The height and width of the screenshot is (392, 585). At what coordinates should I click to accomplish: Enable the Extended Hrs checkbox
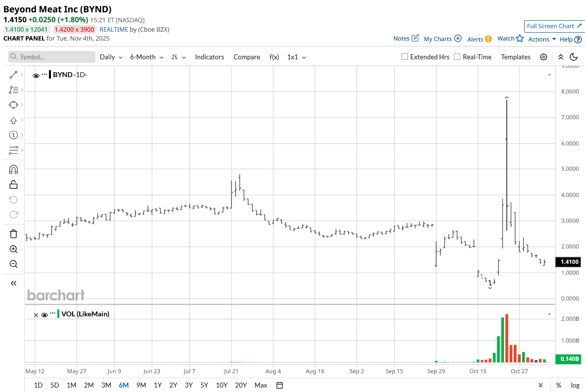[x=405, y=57]
